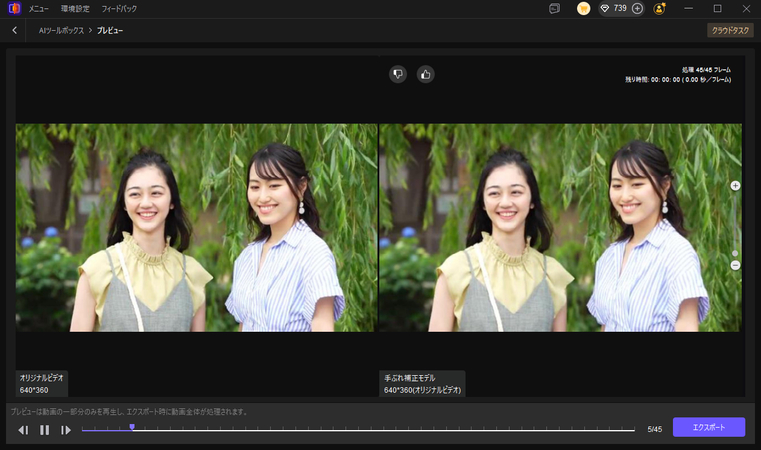
Task: Click the vertical zoom slider handle
Action: [735, 253]
